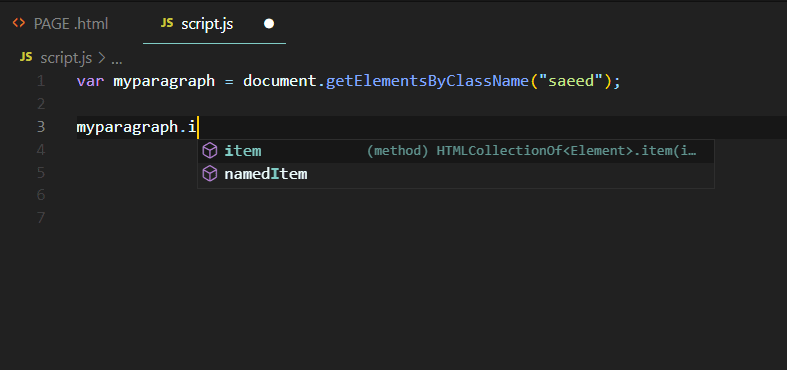Viewport: 787px width, 370px height.
Task: Click the getElementsByClassName method call
Action: tap(428, 81)
